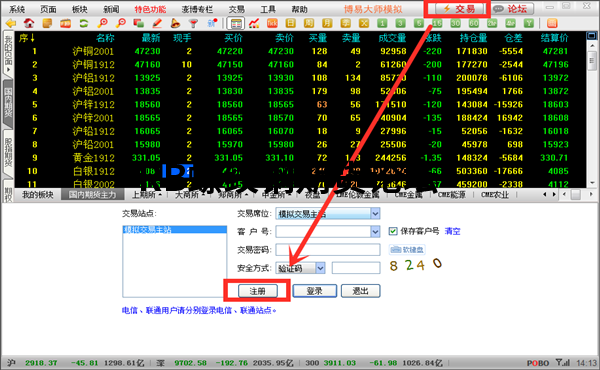Switch to the quote table view icon

(236, 23)
